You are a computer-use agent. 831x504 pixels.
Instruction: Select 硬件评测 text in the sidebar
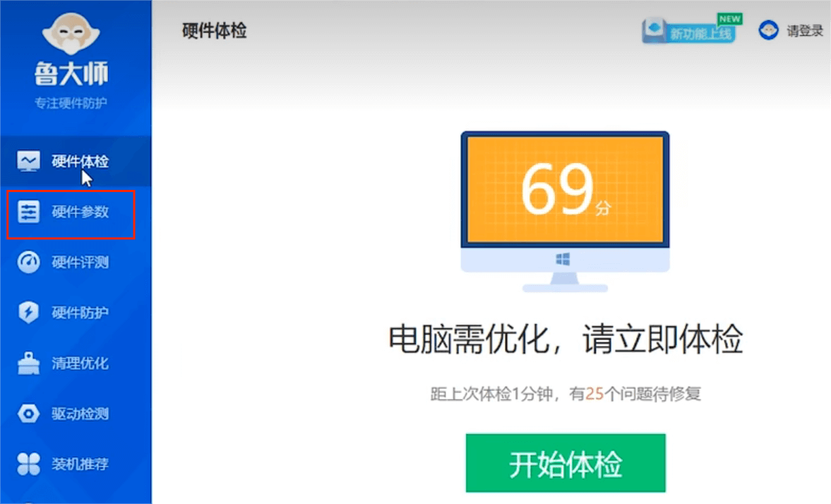tap(80, 263)
